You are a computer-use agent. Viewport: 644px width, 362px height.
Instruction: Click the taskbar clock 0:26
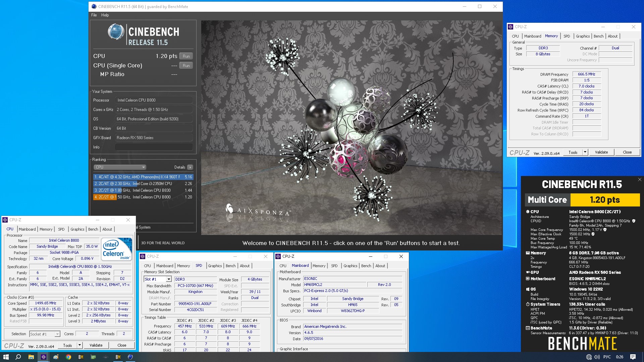[620, 357]
